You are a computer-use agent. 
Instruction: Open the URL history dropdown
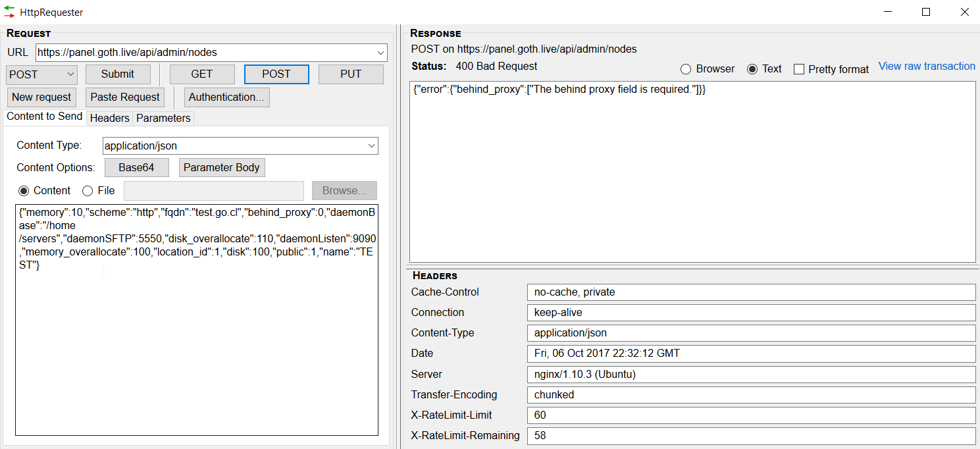pyautogui.click(x=380, y=53)
